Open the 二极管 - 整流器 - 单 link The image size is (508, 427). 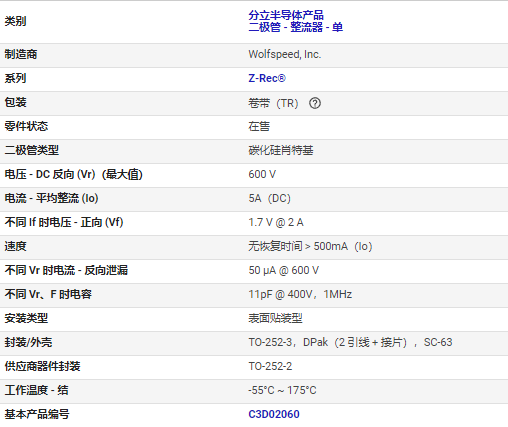point(296,27)
